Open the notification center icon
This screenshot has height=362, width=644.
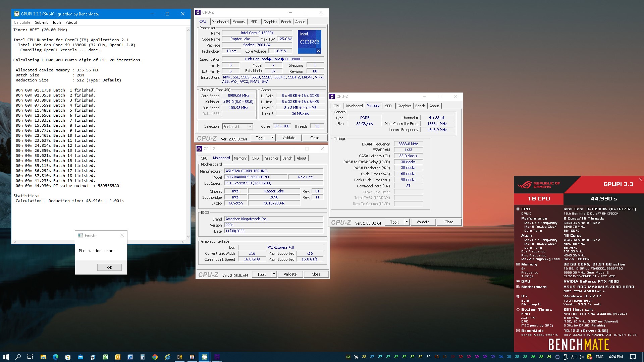click(x=633, y=357)
